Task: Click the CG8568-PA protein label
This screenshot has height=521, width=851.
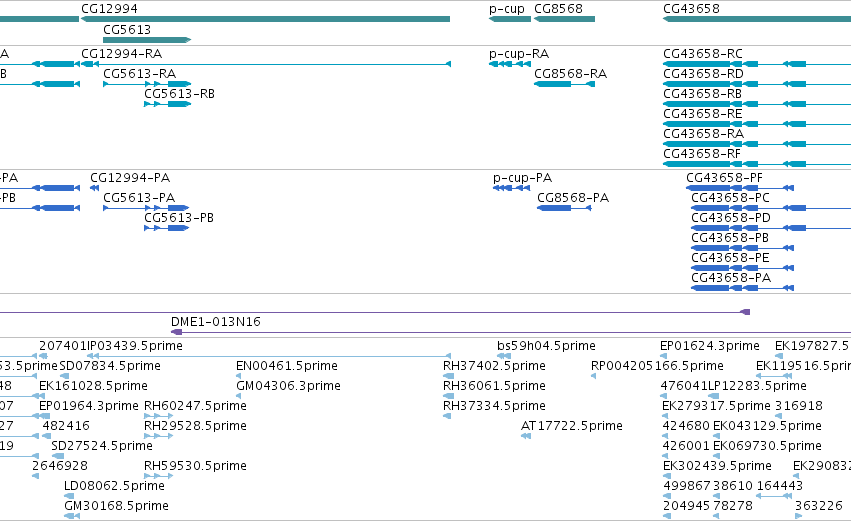Action: coord(573,198)
